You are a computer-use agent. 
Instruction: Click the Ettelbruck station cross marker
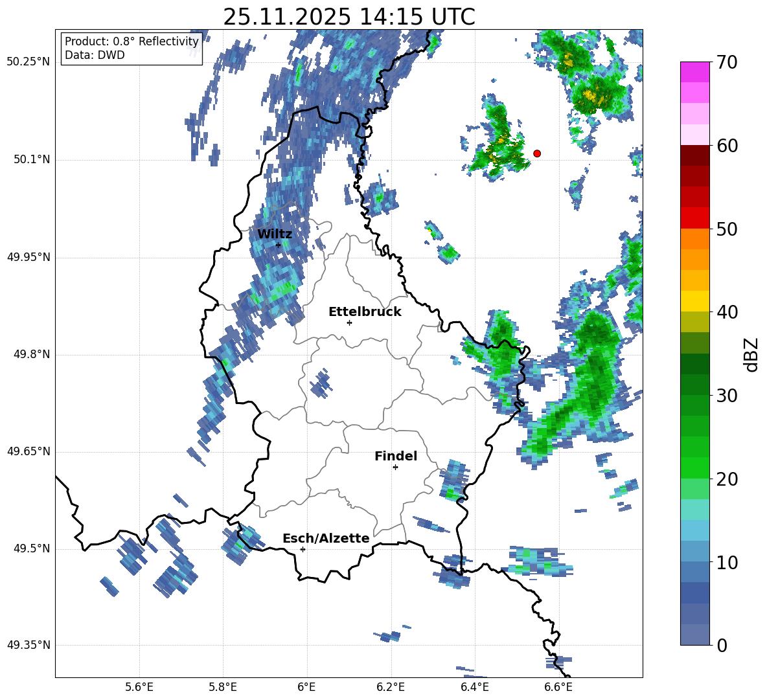pyautogui.click(x=349, y=322)
